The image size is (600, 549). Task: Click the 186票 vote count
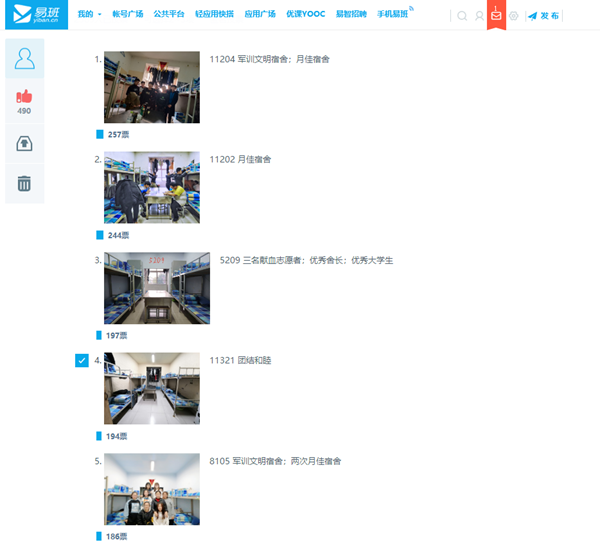click(116, 536)
